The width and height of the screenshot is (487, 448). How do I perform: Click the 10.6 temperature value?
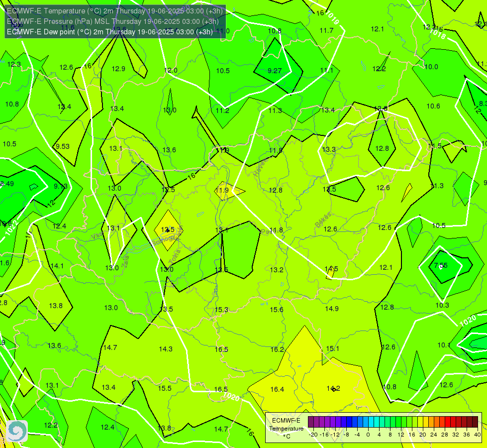coord(433,107)
